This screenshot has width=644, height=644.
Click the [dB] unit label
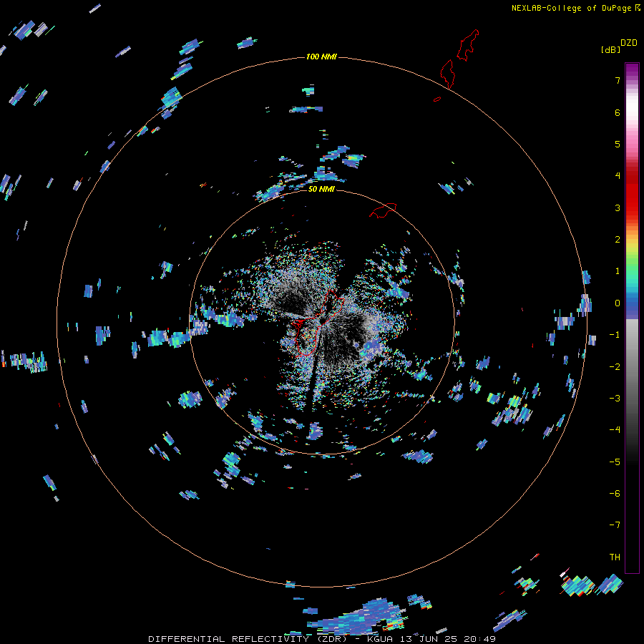coord(610,49)
